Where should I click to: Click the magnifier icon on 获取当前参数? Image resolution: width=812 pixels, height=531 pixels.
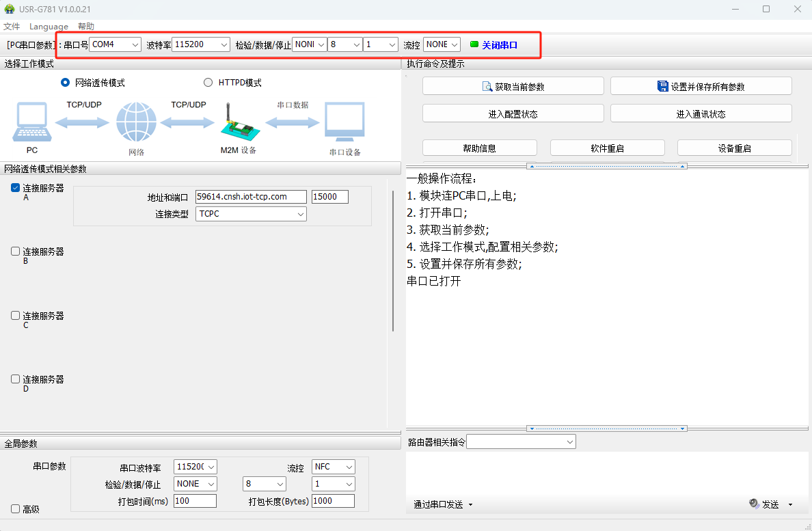[x=487, y=87]
